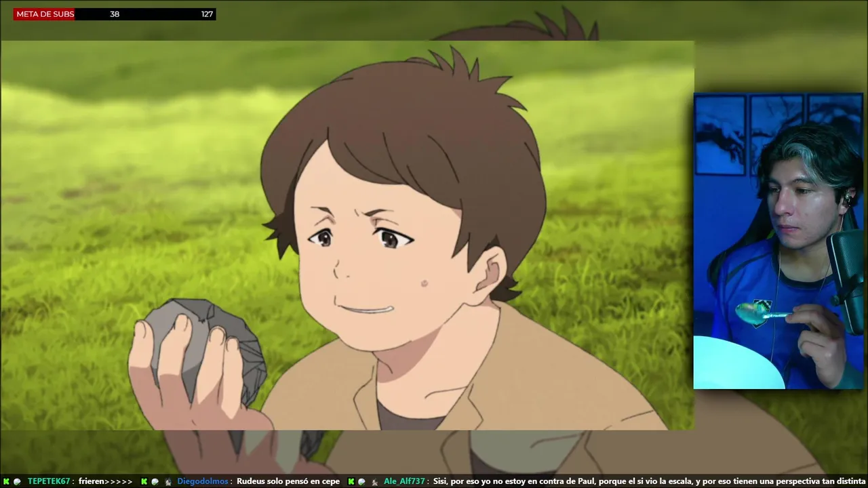
Task: Click the 'frieren>>>>>' chat message
Action: tap(106, 481)
